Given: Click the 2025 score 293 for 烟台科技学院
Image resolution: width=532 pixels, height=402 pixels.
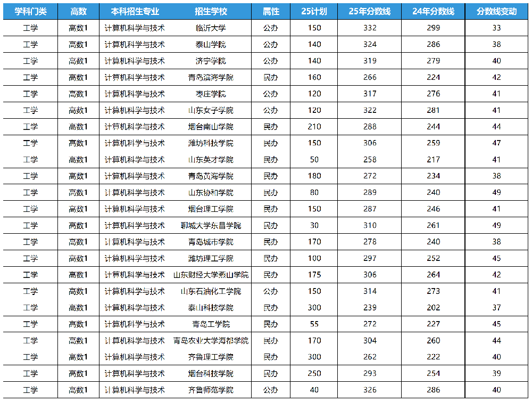Looking at the screenshot, I should tap(370, 374).
